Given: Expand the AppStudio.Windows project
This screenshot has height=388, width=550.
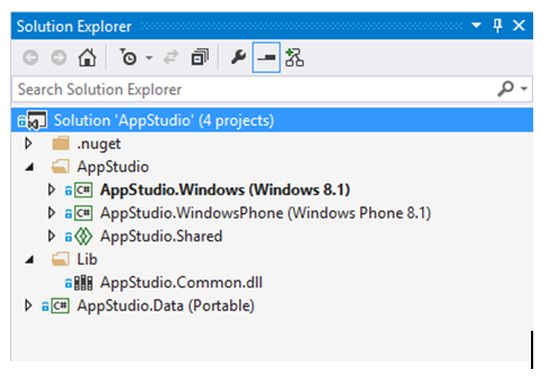Looking at the screenshot, I should [x=52, y=189].
